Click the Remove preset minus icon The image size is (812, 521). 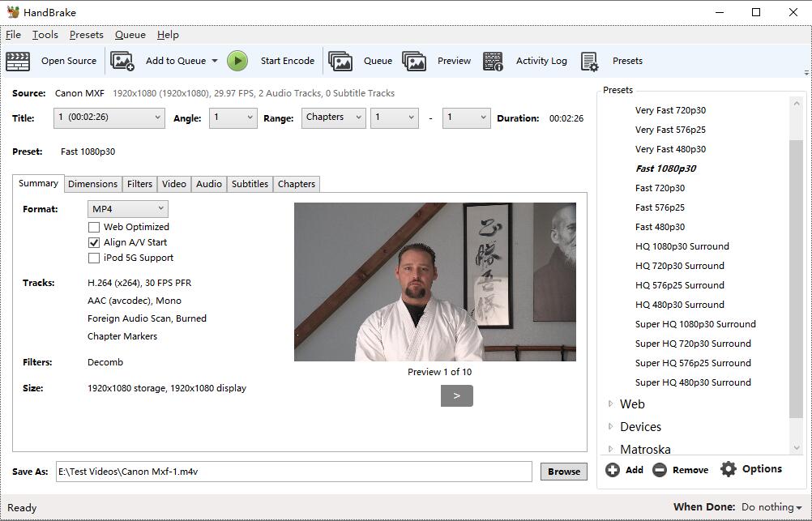(x=659, y=470)
